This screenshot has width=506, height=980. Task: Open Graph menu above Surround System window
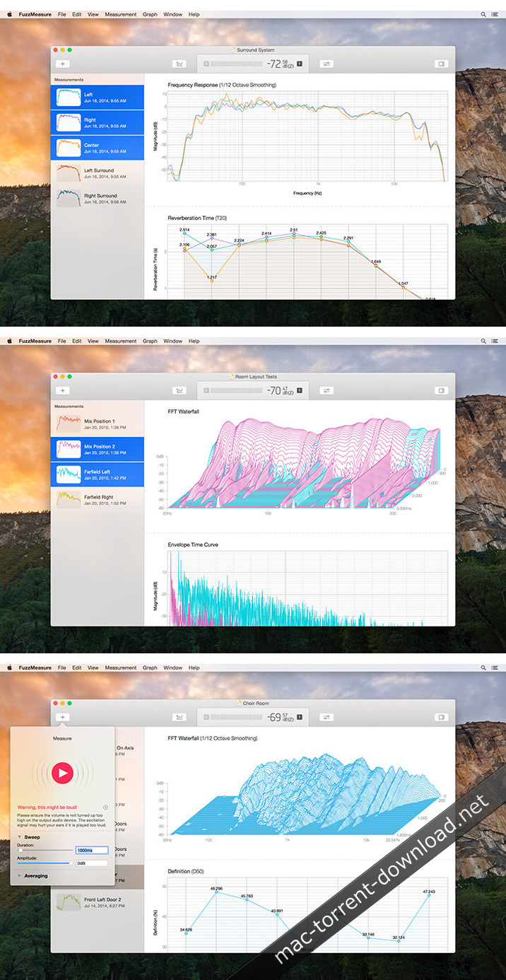(150, 14)
